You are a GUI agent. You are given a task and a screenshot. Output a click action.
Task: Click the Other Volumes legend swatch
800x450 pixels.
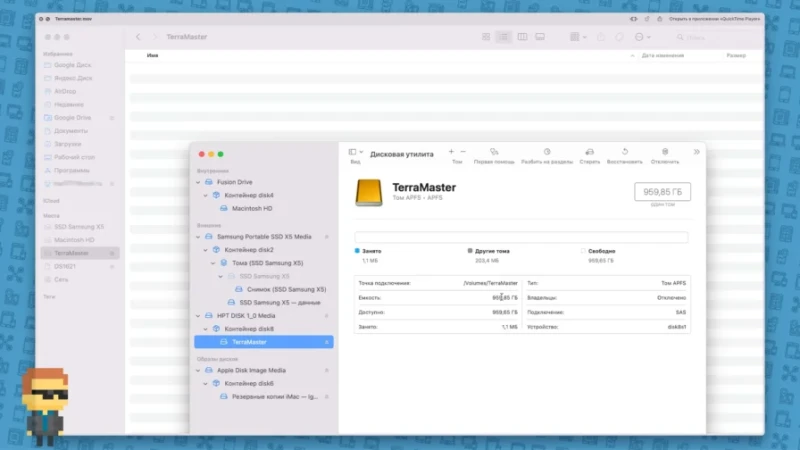470,251
